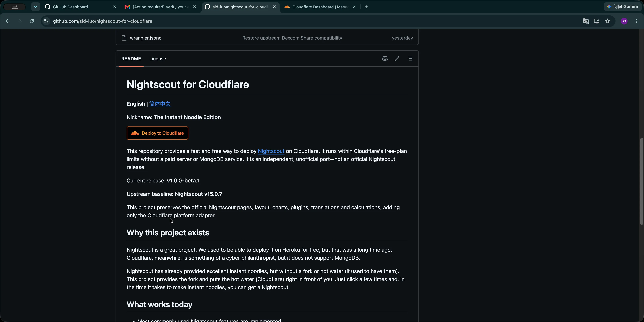Viewport: 644px width, 322px height.
Task: Click the window control pill at top left
Action: pyautogui.click(x=15, y=7)
